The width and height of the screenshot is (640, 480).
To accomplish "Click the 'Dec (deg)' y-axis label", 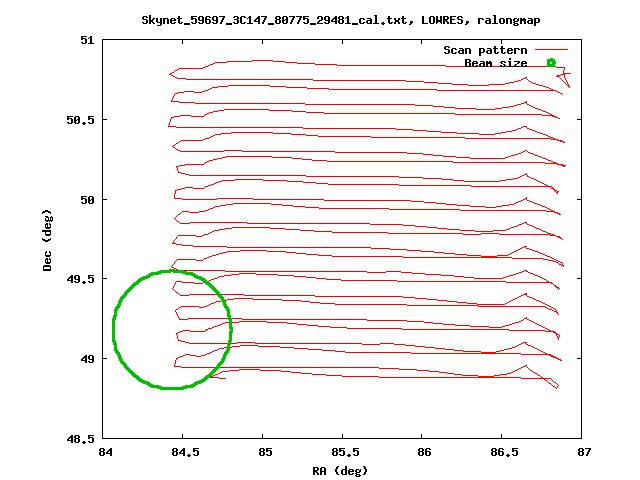I will coord(47,240).
